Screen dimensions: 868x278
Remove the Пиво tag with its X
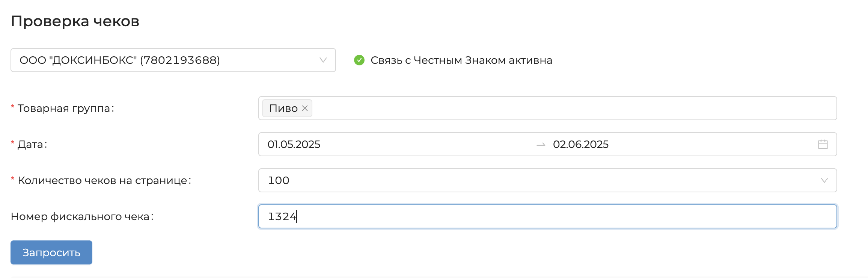(x=305, y=108)
